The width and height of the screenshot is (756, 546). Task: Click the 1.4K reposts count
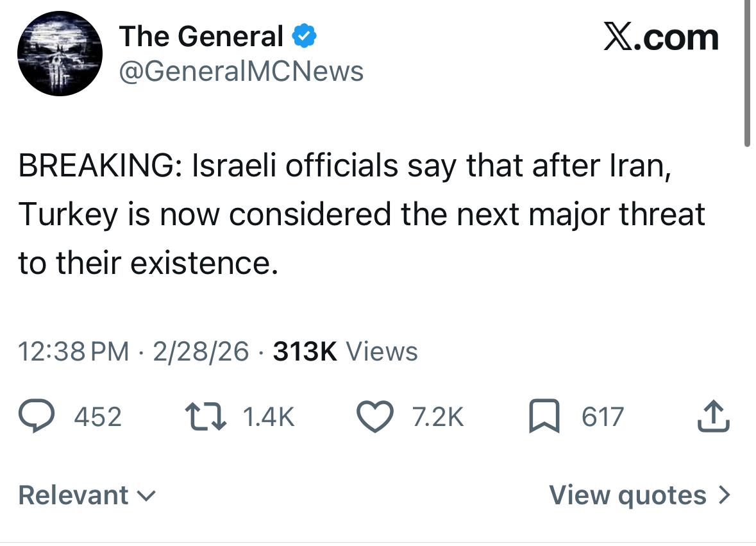[x=269, y=418]
